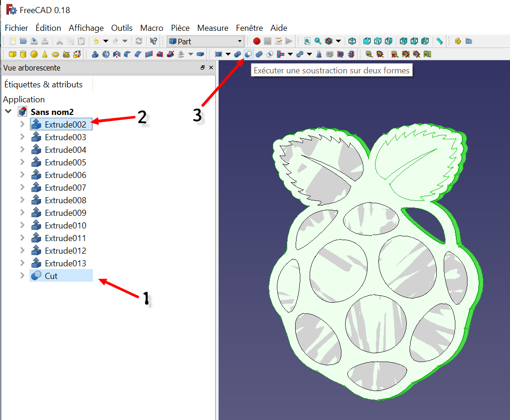This screenshot has height=420, width=510.
Task: Open the join features dropdown arrow
Action: click(x=290, y=54)
